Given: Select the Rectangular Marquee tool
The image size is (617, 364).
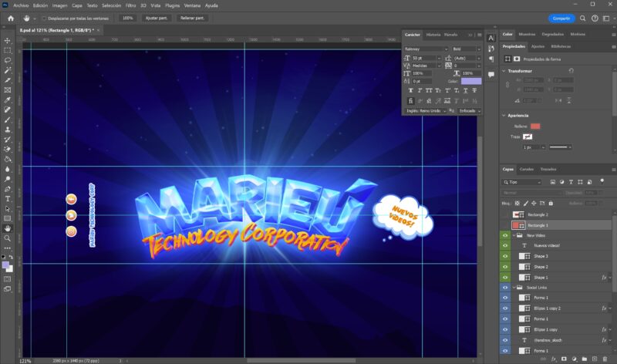Looking at the screenshot, I should pyautogui.click(x=8, y=50).
